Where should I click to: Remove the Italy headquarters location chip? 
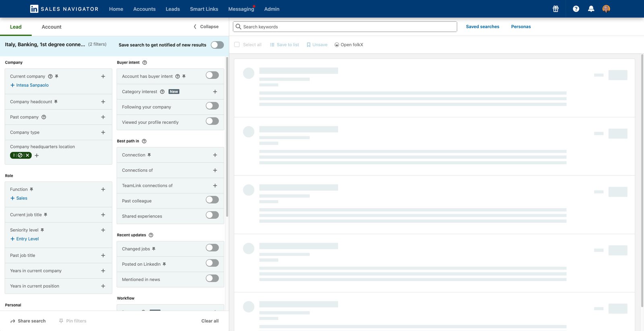tap(27, 155)
